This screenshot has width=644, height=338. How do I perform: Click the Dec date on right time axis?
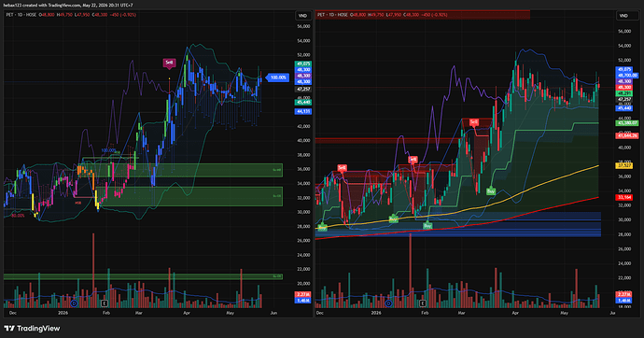coord(320,313)
